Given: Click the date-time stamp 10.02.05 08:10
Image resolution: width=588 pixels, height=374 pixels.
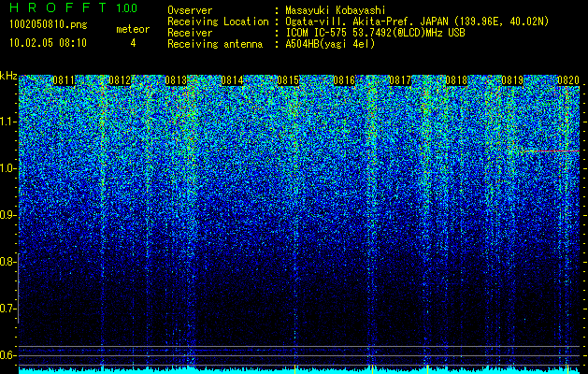Looking at the screenshot, I should [x=48, y=43].
